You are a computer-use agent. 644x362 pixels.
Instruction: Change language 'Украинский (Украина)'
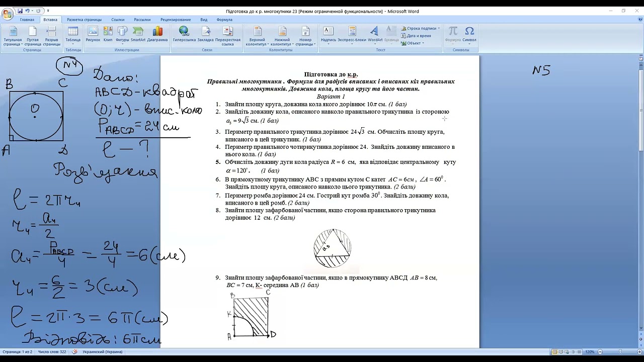[103, 352]
